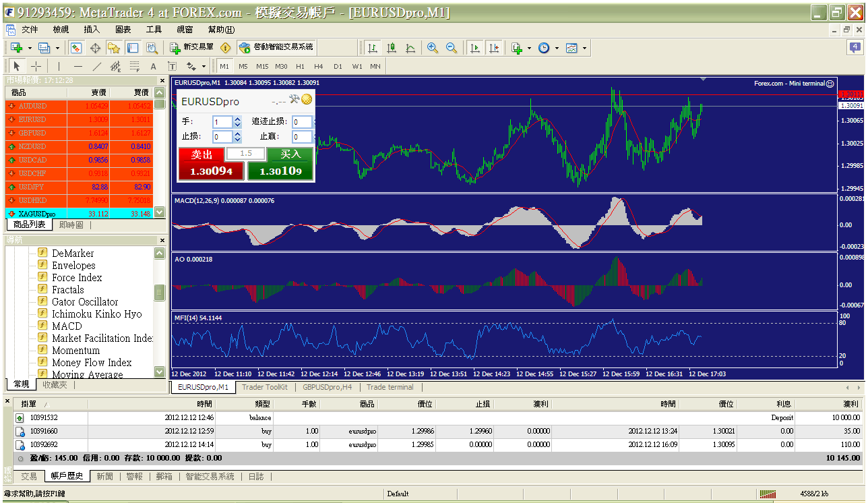Select the Text Label tool
The image size is (868, 503).
point(172,66)
